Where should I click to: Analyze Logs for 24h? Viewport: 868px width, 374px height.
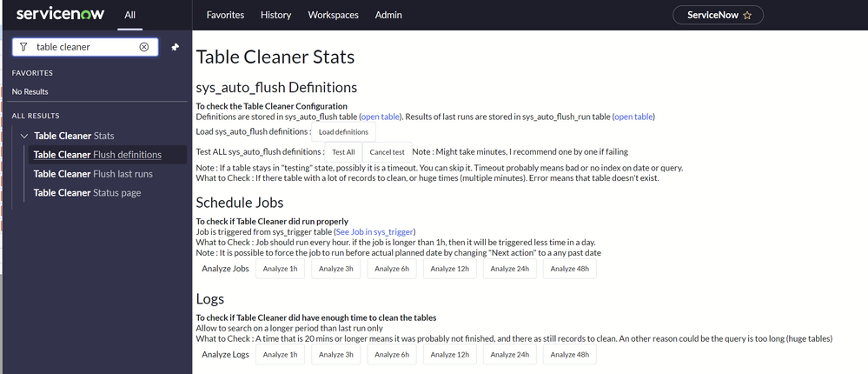pyautogui.click(x=510, y=355)
